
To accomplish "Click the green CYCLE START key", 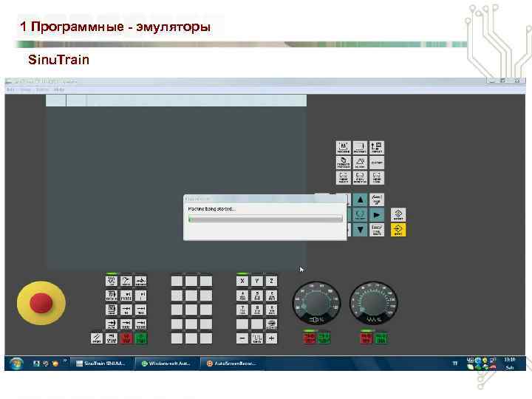I will pyautogui.click(x=141, y=338).
